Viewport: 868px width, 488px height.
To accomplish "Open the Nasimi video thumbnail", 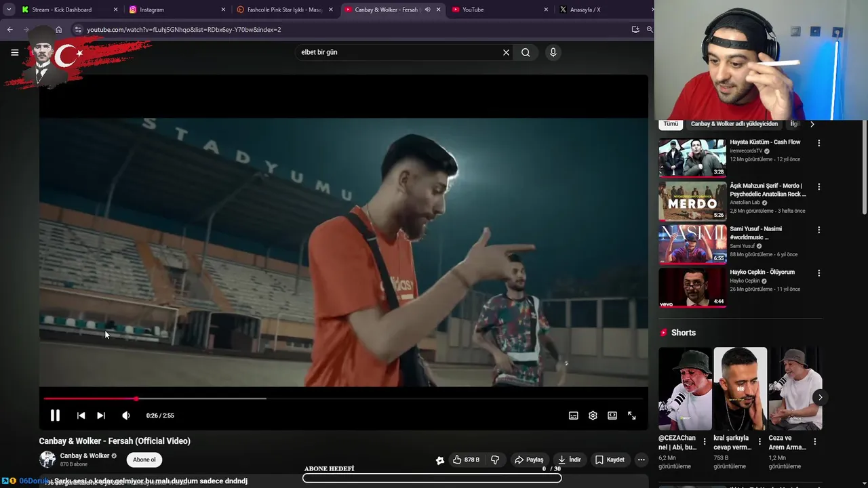I will (x=692, y=245).
